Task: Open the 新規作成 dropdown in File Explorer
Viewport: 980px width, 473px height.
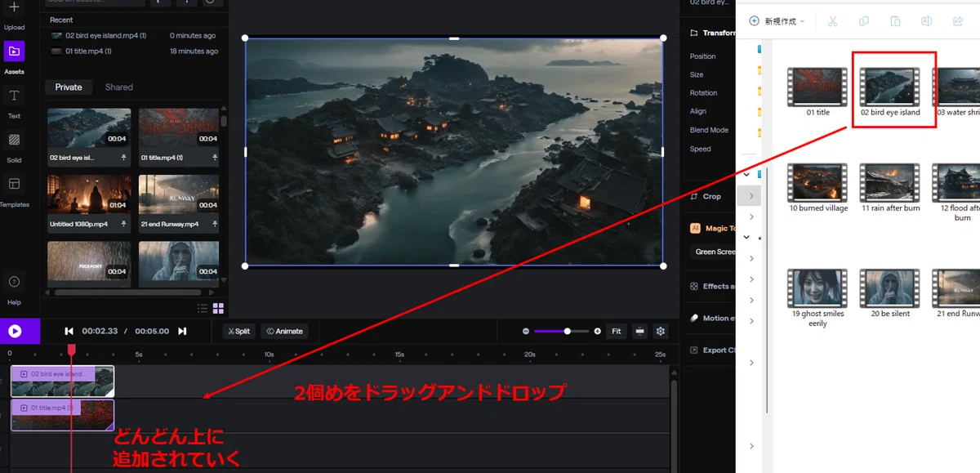Action: 777,21
